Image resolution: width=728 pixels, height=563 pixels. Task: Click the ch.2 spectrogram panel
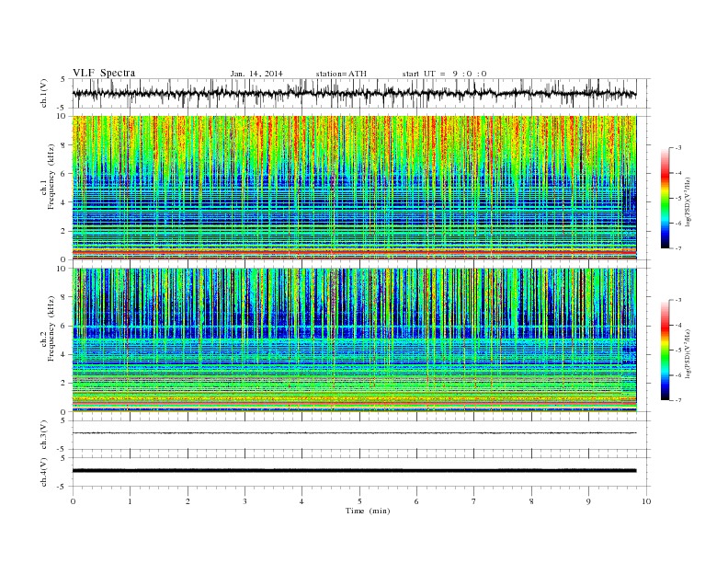pos(354,340)
